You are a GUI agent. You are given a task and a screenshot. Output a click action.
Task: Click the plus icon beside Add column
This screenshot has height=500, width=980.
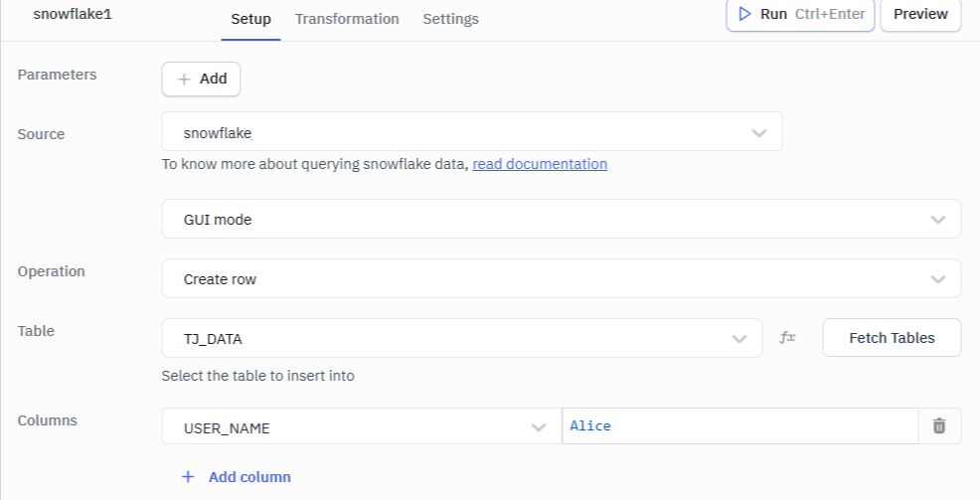[188, 477]
